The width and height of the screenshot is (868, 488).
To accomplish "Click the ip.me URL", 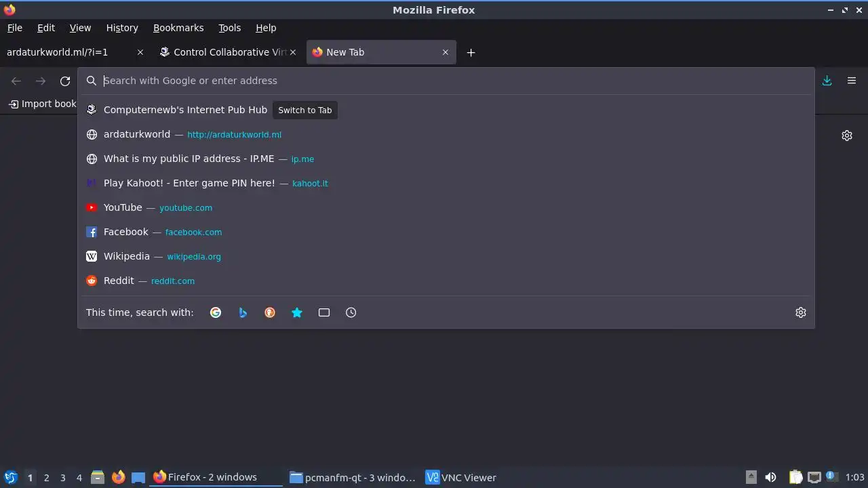I will pyautogui.click(x=302, y=159).
